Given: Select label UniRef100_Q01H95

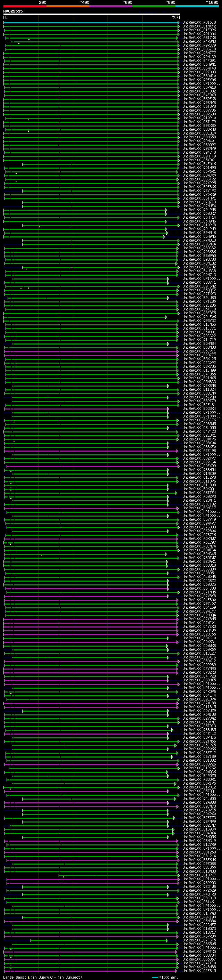Looking at the screenshot, I should [199, 168].
